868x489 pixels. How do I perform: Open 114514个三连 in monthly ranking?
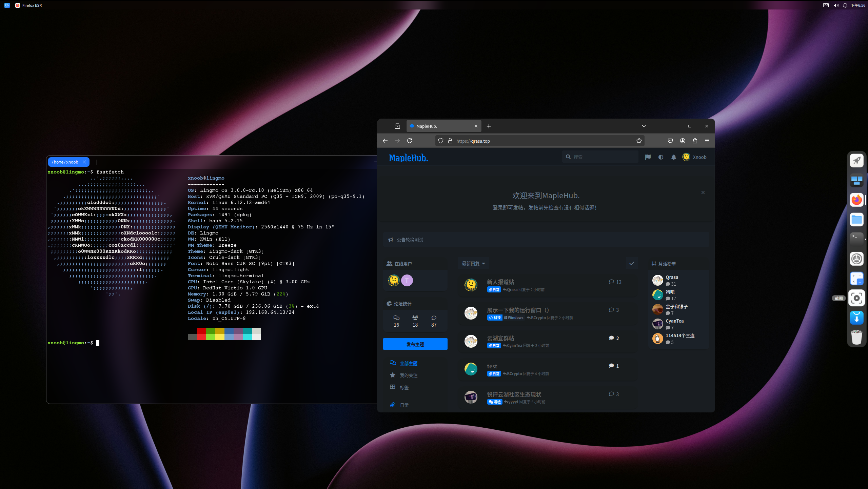coord(680,335)
